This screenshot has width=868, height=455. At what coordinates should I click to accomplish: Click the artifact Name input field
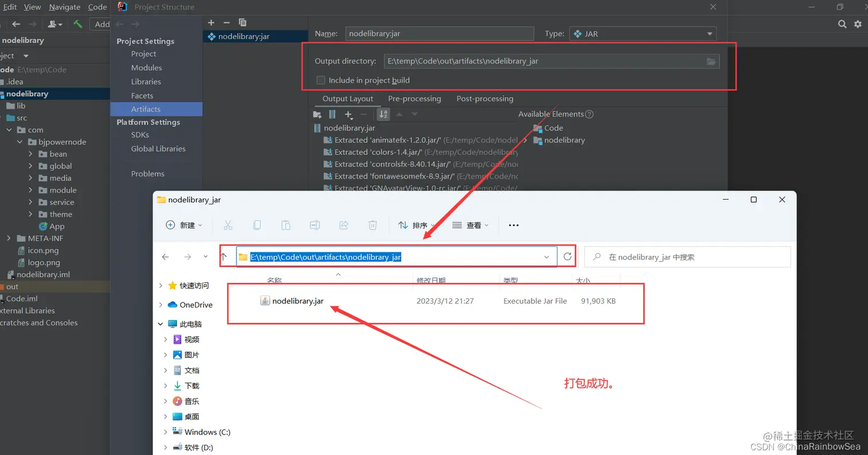pyautogui.click(x=440, y=34)
